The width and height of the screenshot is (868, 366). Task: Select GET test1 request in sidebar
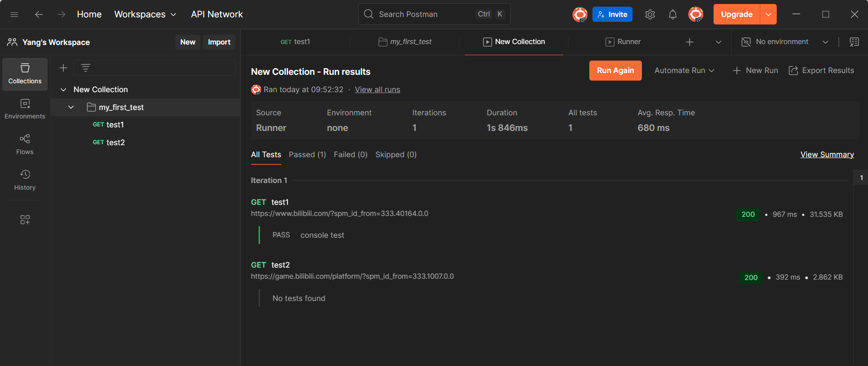[x=146, y=125]
